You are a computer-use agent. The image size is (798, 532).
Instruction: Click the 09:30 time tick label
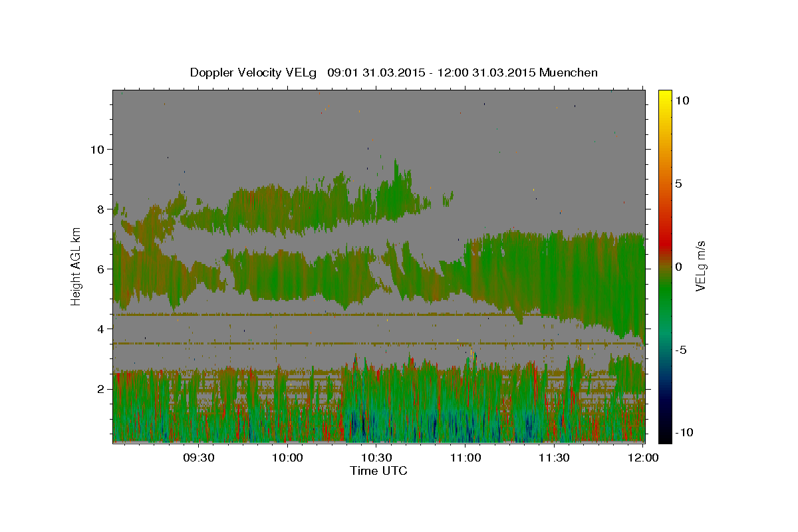pos(199,458)
